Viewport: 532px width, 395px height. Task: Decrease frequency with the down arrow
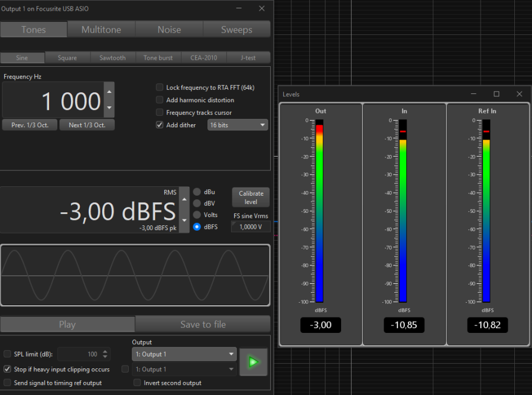point(109,108)
